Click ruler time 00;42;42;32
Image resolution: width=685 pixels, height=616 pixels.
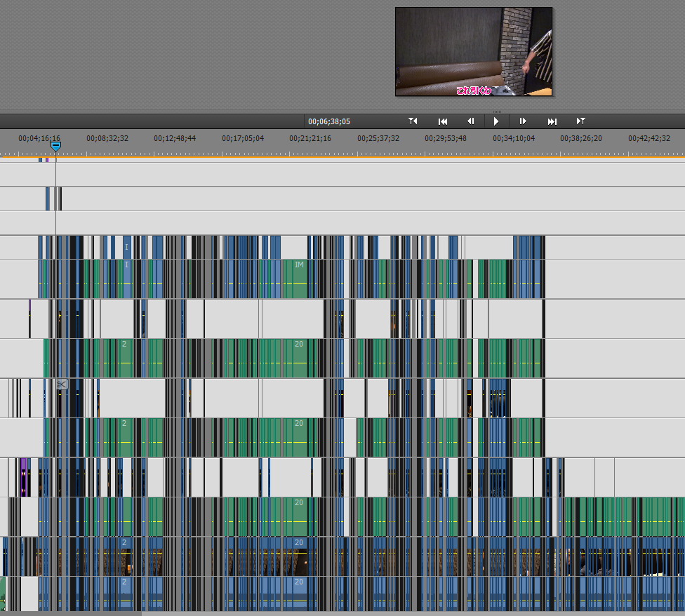[x=649, y=138]
